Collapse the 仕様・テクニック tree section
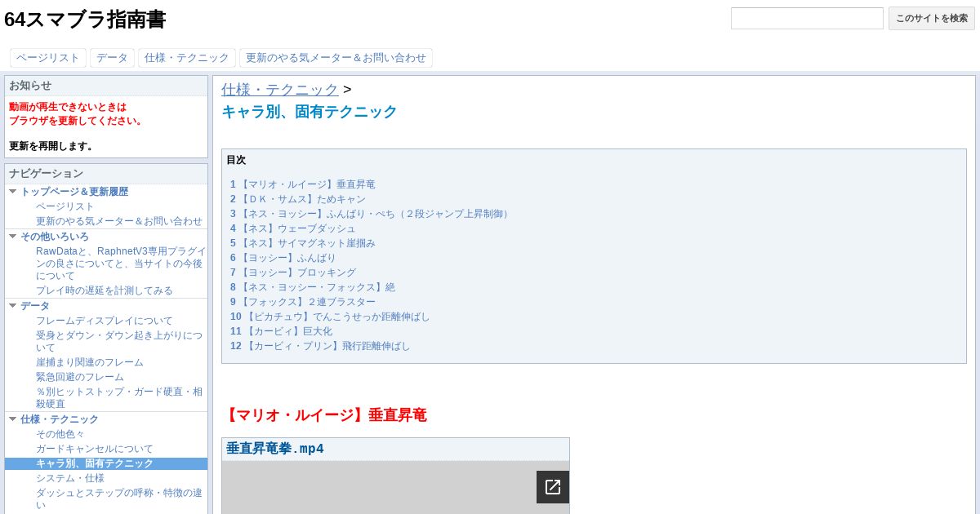 coord(13,419)
